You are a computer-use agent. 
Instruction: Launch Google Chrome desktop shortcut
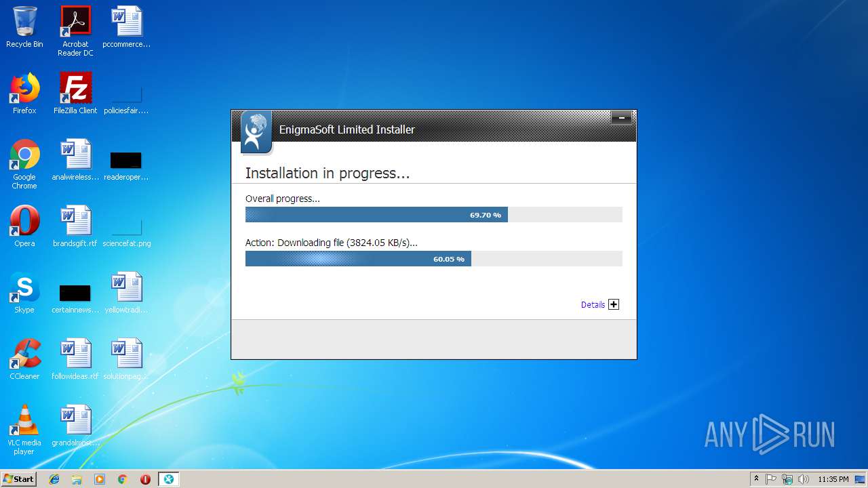24,165
